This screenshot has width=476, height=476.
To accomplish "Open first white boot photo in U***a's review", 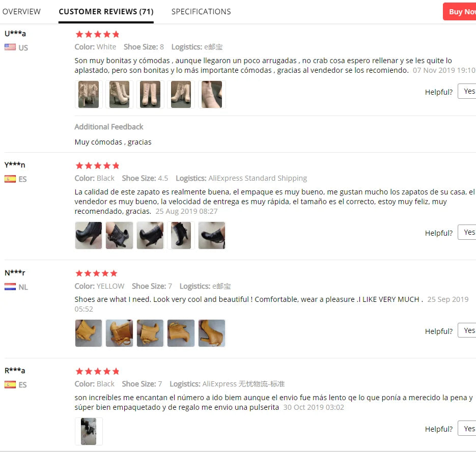I will point(89,94).
